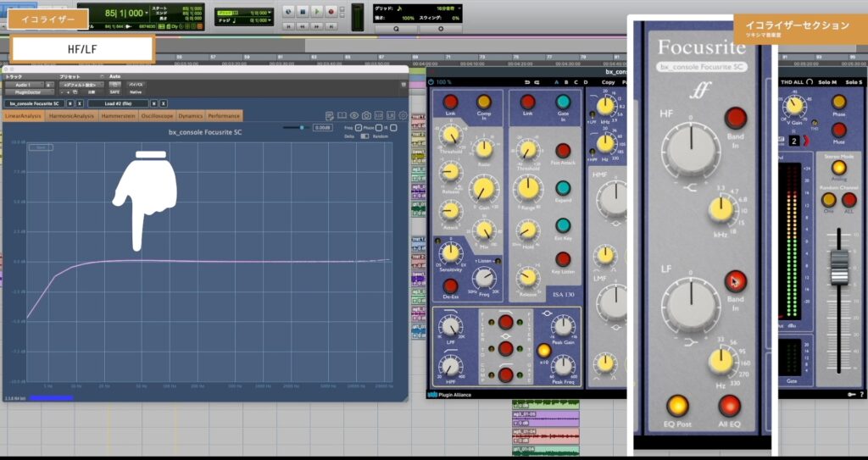Image resolution: width=868 pixels, height=460 pixels.
Task: Select the Dynamics tab
Action: click(x=191, y=116)
